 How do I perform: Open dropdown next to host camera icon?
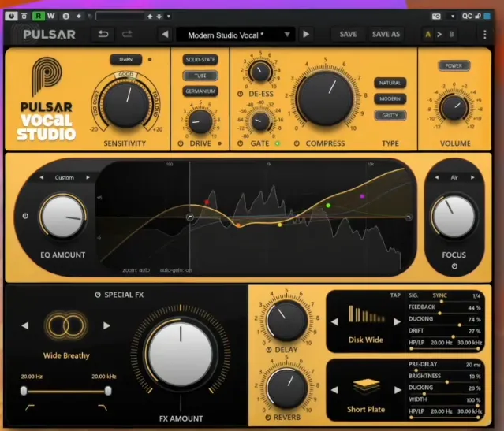[x=453, y=16]
